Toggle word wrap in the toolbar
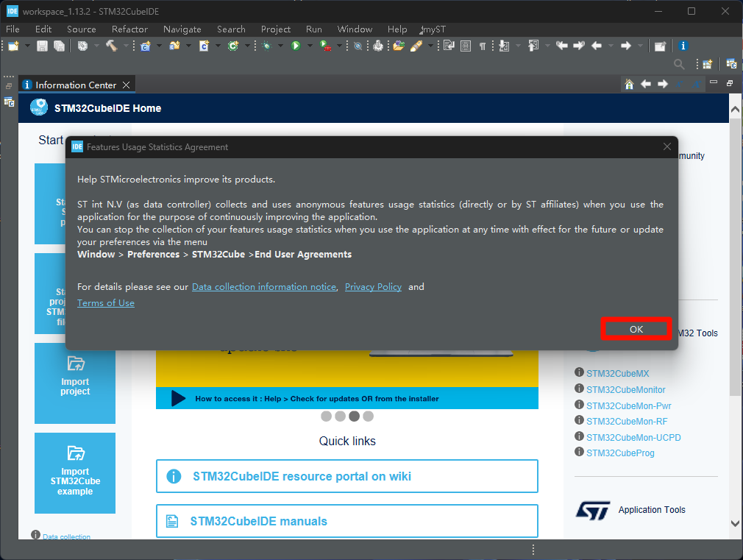This screenshot has width=743, height=560. point(449,46)
